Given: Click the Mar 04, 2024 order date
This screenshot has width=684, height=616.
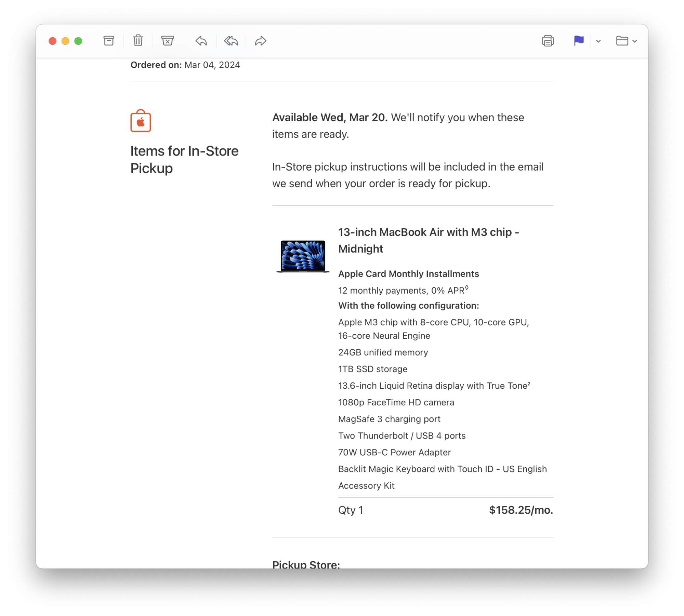Looking at the screenshot, I should (x=212, y=65).
